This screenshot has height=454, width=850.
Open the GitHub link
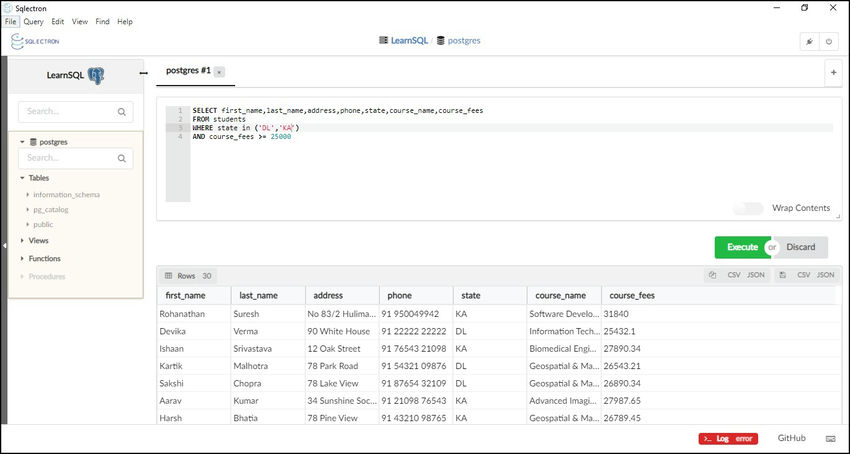791,438
